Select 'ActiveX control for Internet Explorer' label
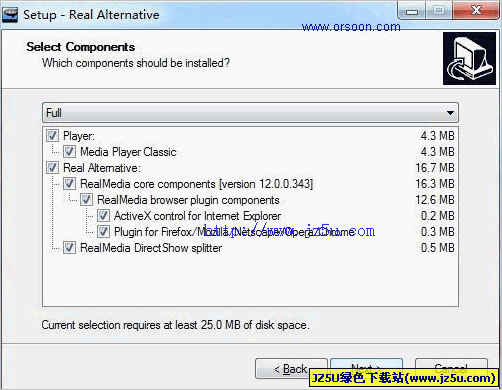The height and width of the screenshot is (390, 502). (198, 216)
